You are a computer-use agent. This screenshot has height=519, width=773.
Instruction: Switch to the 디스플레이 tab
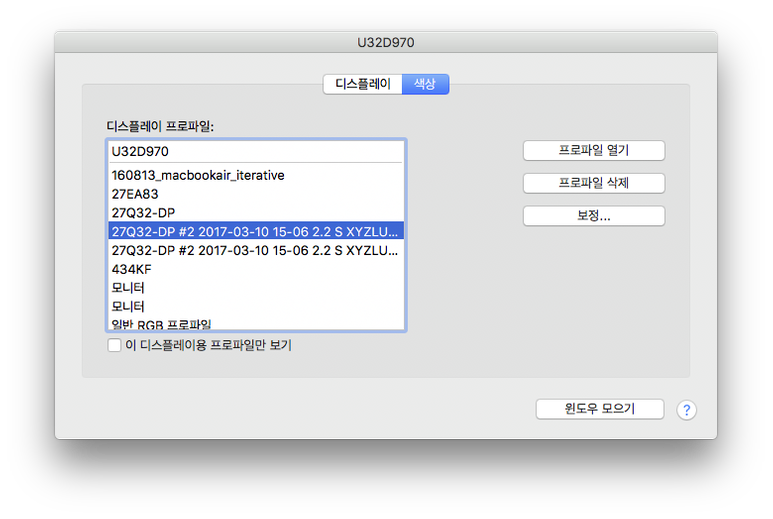(x=362, y=85)
